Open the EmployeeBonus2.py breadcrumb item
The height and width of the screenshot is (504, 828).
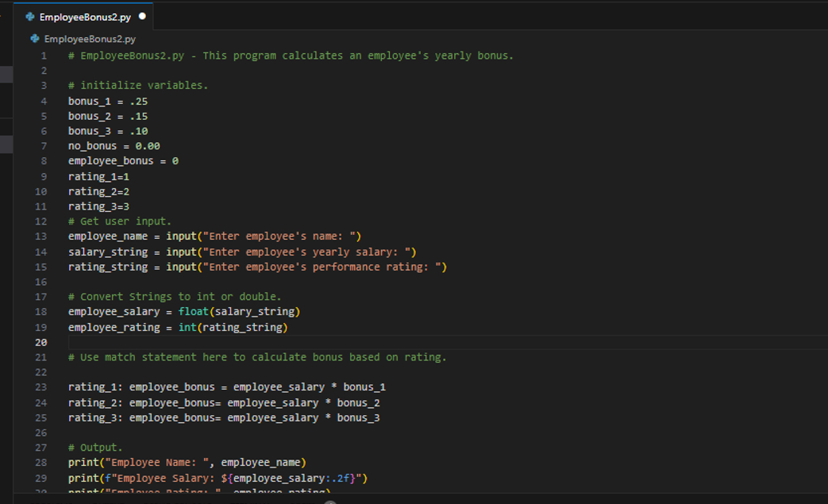[90, 39]
